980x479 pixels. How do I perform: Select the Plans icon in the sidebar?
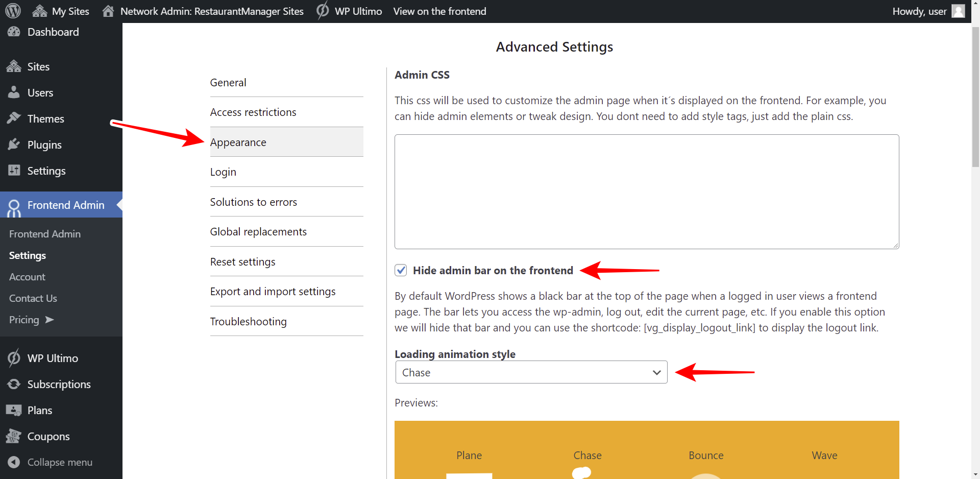pos(14,410)
